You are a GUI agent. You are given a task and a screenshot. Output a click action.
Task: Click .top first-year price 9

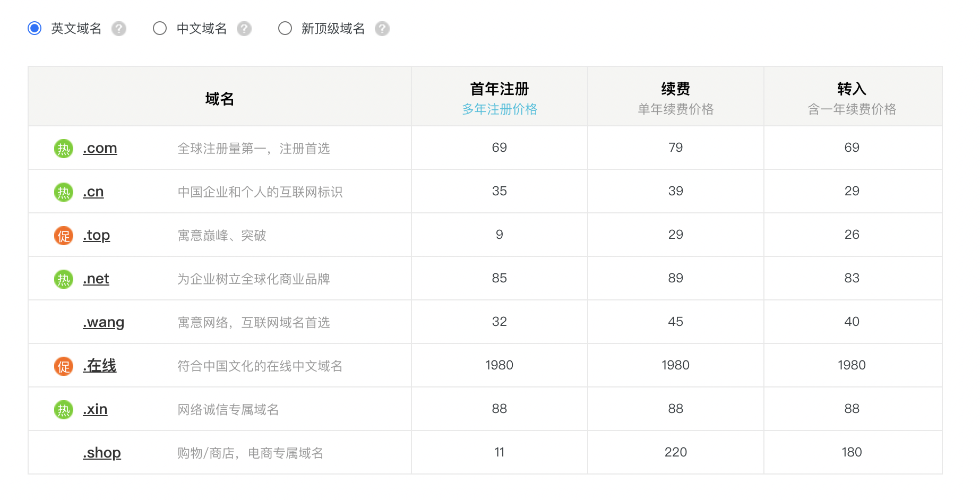click(500, 235)
